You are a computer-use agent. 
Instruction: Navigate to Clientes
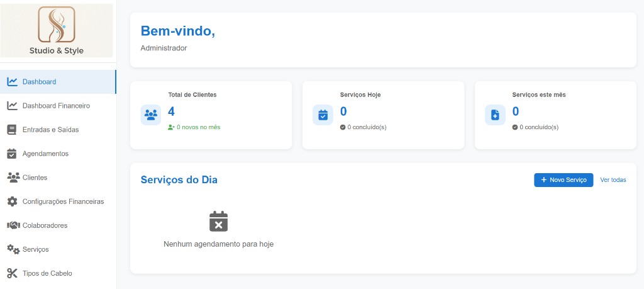coord(58,178)
